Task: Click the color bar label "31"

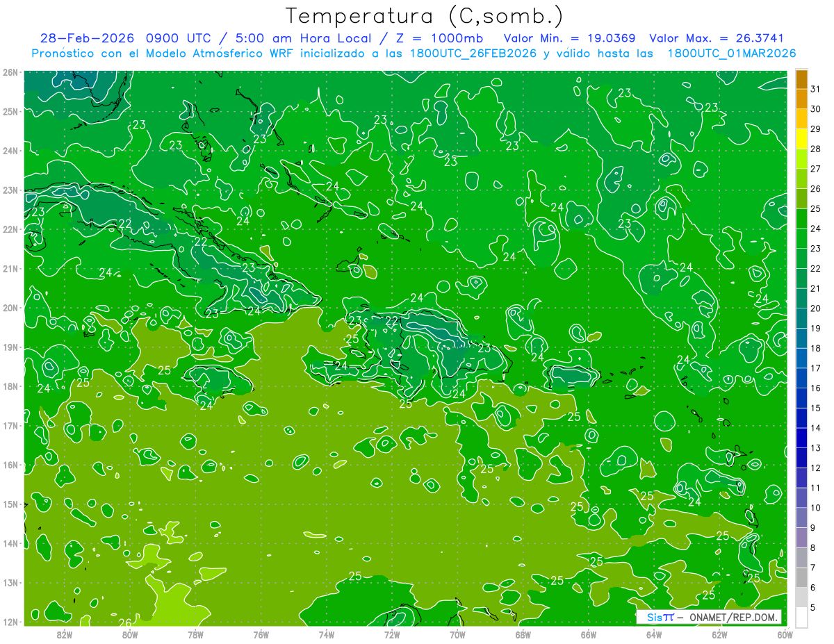Action: 815,89
